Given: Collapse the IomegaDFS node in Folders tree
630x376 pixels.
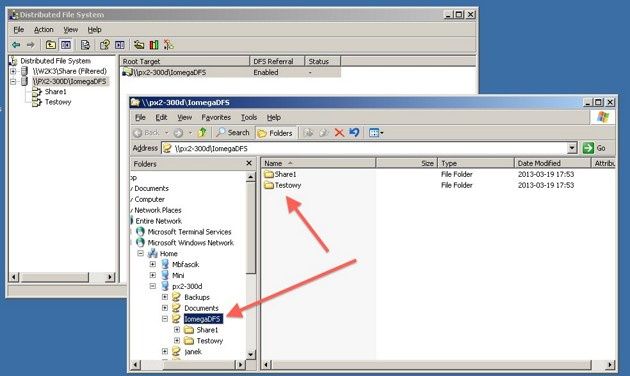Looking at the screenshot, I should [165, 319].
